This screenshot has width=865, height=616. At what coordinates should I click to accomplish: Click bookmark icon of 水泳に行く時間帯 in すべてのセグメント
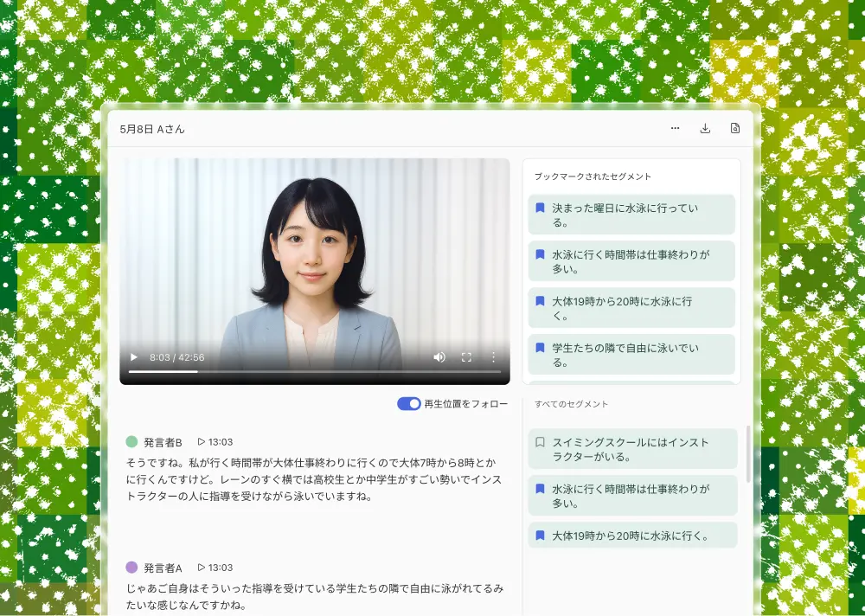[x=540, y=489]
